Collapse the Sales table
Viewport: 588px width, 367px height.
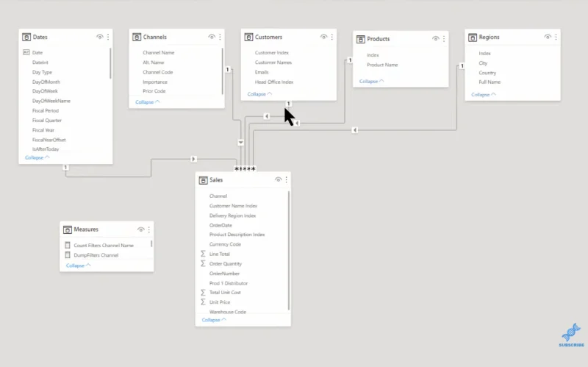(214, 320)
